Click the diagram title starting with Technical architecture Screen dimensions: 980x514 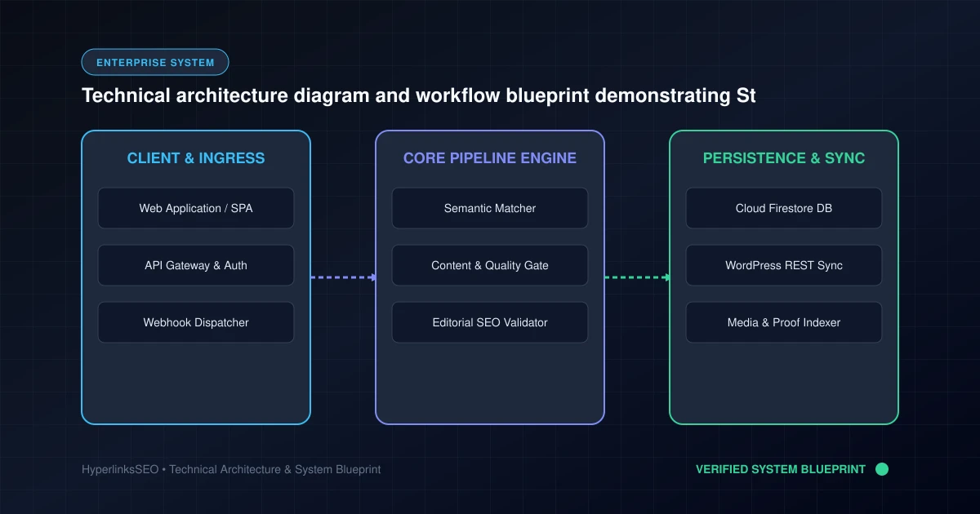tap(419, 96)
